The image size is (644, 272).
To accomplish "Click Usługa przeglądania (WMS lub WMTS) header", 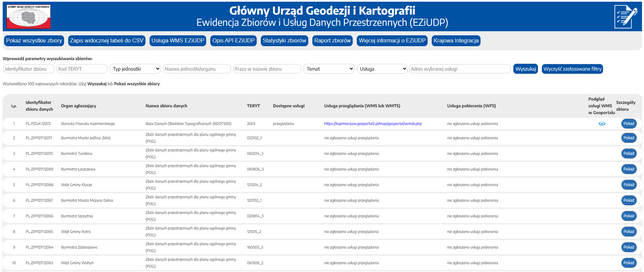I will pyautogui.click(x=362, y=106).
